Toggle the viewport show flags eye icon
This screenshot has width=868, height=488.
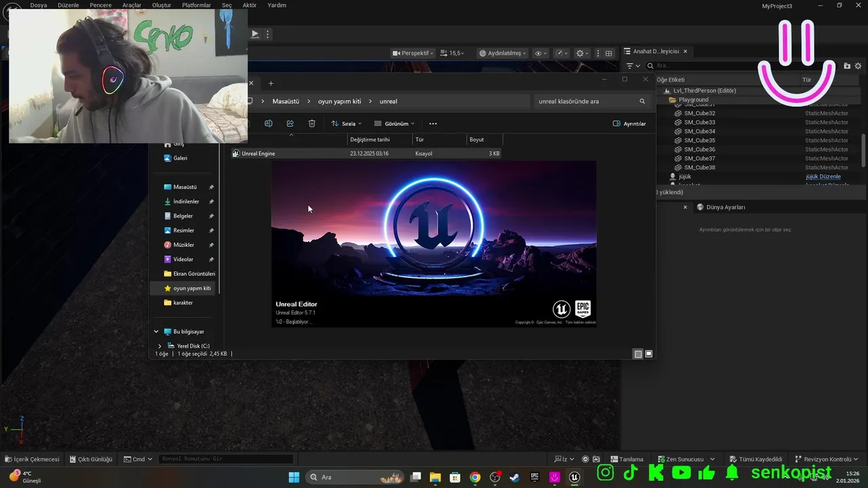(540, 53)
